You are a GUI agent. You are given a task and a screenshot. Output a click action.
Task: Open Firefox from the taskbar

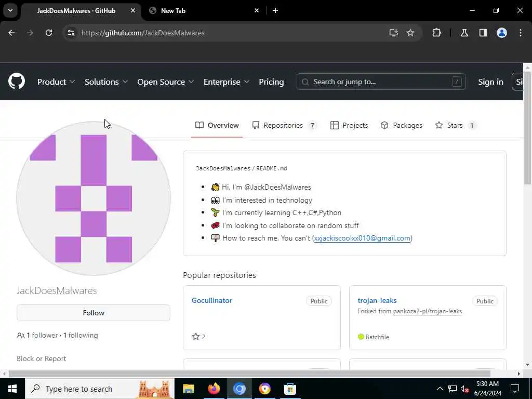click(214, 389)
